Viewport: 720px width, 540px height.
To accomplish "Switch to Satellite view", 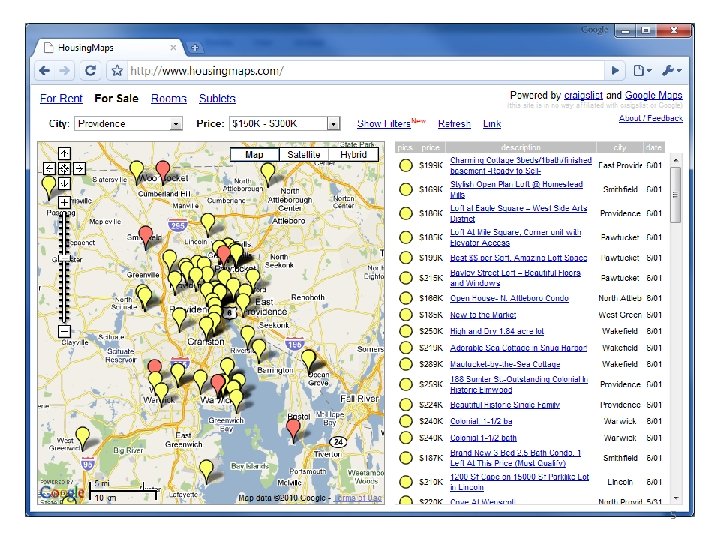I will coord(304,155).
